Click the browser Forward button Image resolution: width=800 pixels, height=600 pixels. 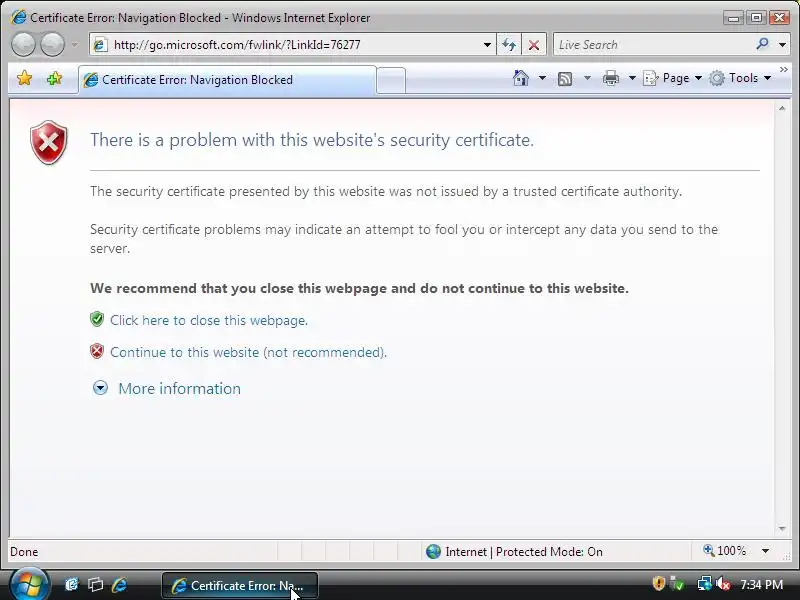[x=53, y=44]
